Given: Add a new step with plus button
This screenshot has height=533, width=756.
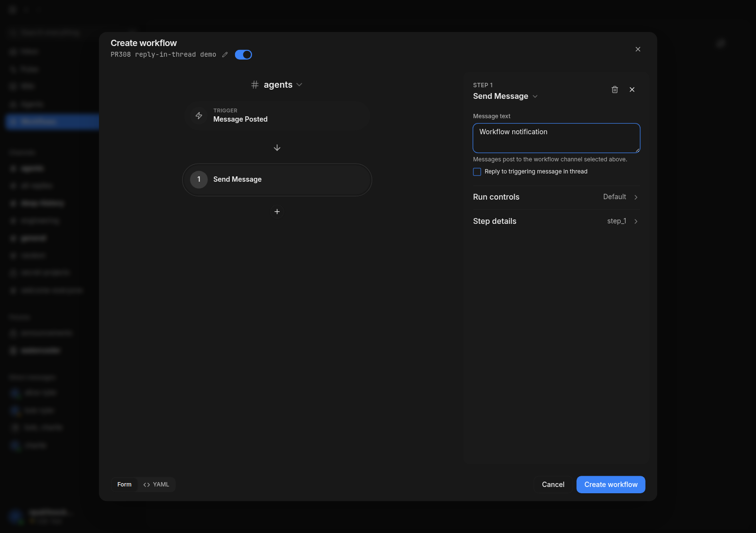Looking at the screenshot, I should point(277,212).
